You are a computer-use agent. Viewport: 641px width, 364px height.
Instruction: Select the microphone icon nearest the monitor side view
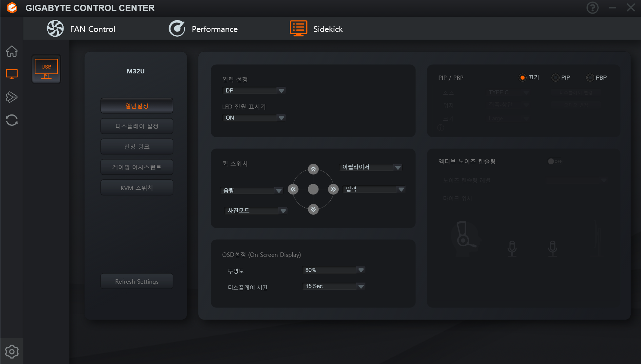(x=552, y=248)
